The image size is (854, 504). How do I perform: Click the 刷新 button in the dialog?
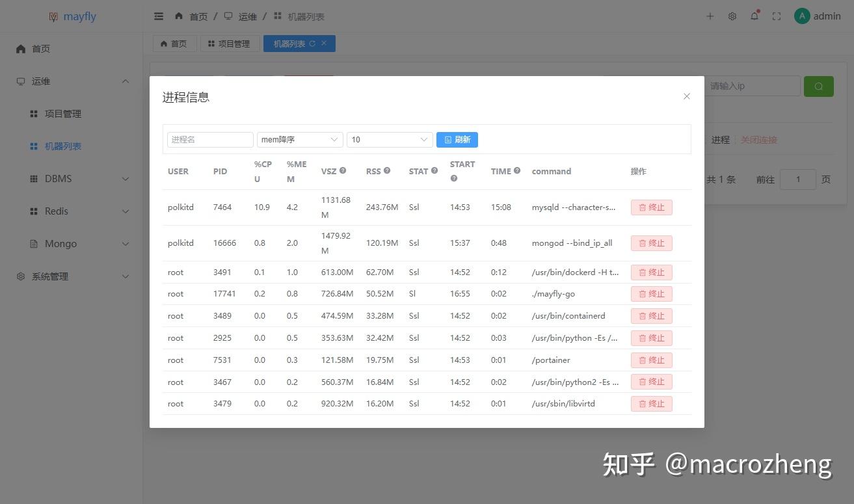pyautogui.click(x=457, y=139)
